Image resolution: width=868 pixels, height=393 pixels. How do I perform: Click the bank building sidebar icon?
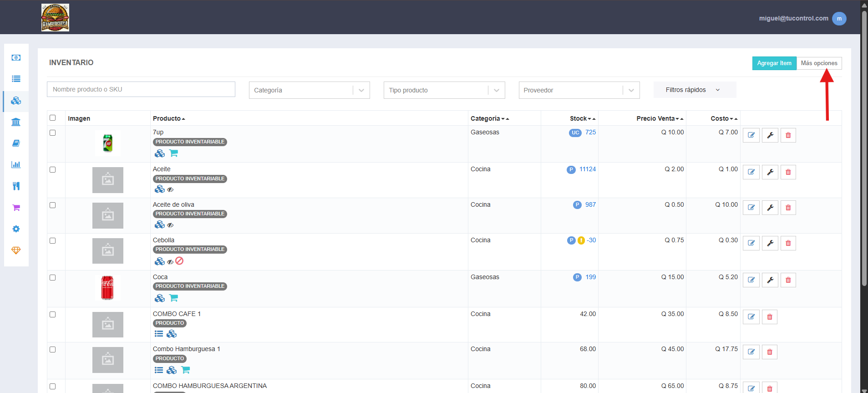tap(16, 122)
